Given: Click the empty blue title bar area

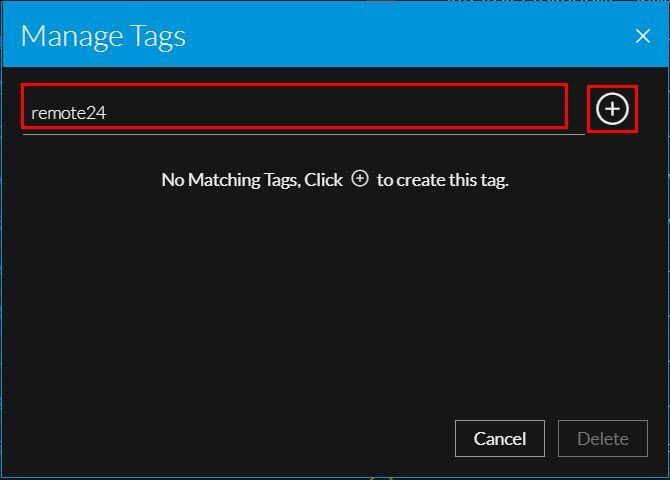Looking at the screenshot, I should (x=400, y=36).
